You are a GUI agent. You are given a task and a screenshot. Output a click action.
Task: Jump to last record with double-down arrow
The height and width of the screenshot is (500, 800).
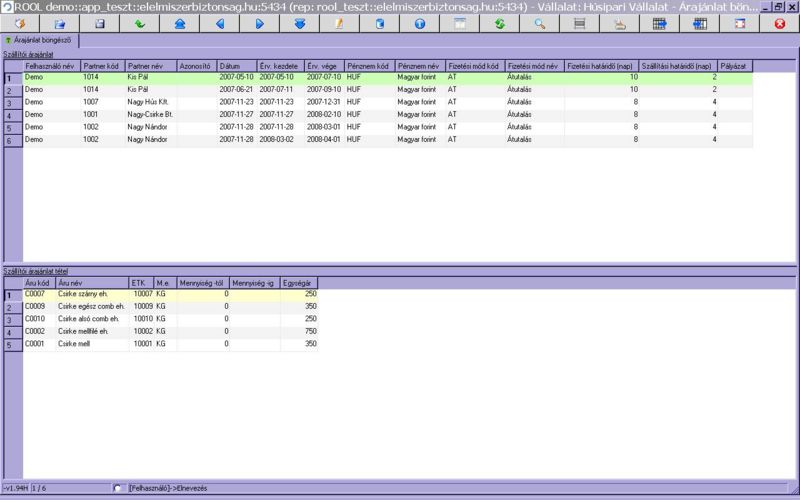click(x=299, y=22)
